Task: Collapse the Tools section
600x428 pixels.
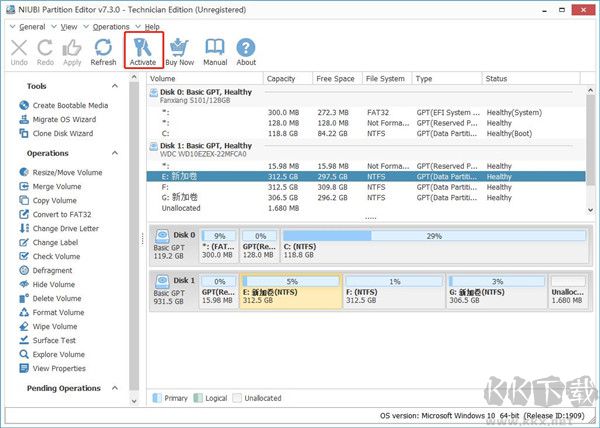Action: point(115,86)
